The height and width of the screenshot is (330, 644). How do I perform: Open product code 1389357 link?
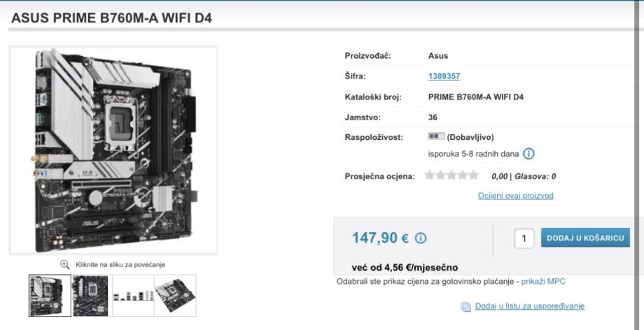[x=444, y=76]
